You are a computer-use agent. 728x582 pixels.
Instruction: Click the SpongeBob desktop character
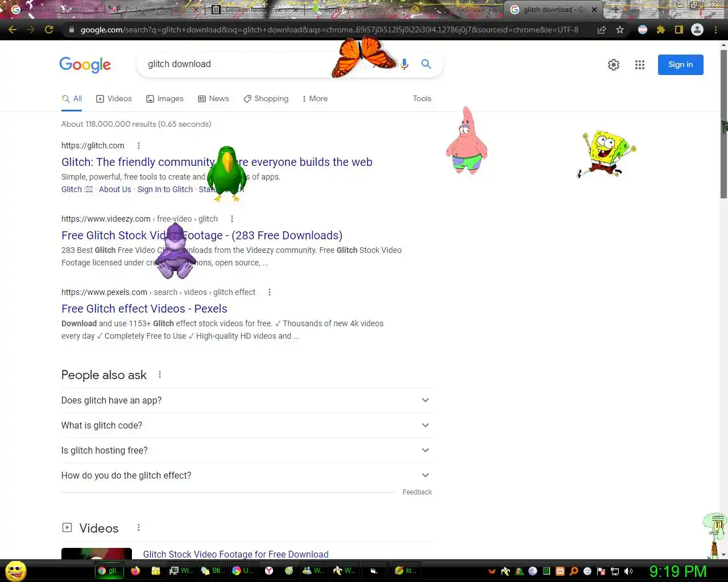tap(606, 153)
